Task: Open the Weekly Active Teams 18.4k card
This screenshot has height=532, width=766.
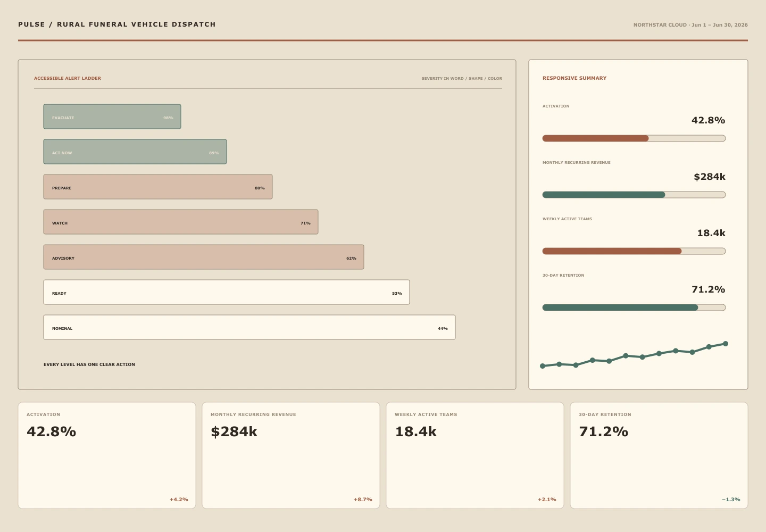Action: coord(475,455)
